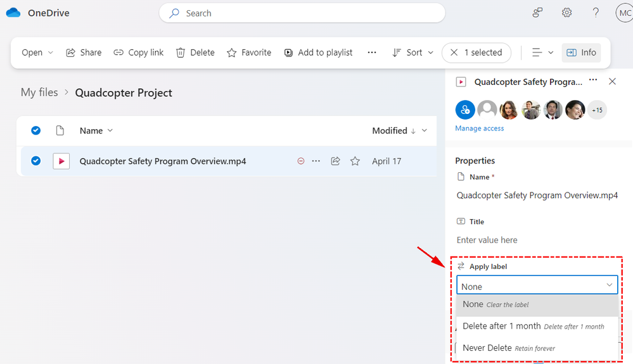Viewport: 633px width, 364px height.
Task: Click the April 17 modified date
Action: 387,161
